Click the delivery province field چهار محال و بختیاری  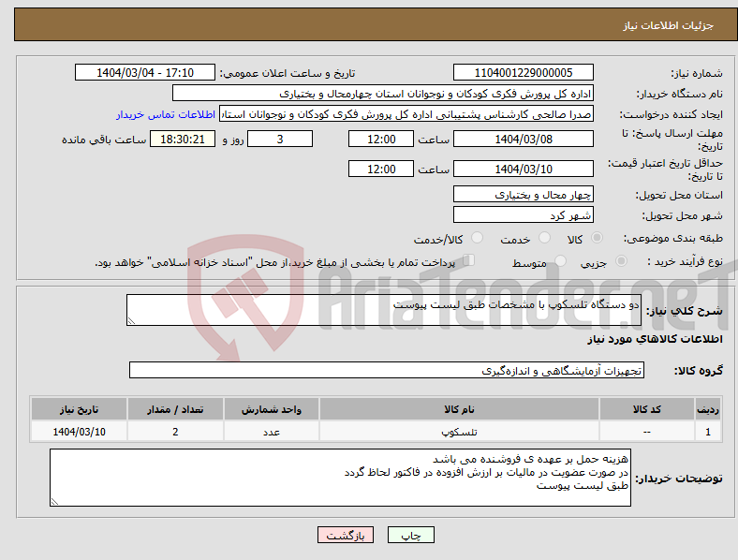coord(523,195)
